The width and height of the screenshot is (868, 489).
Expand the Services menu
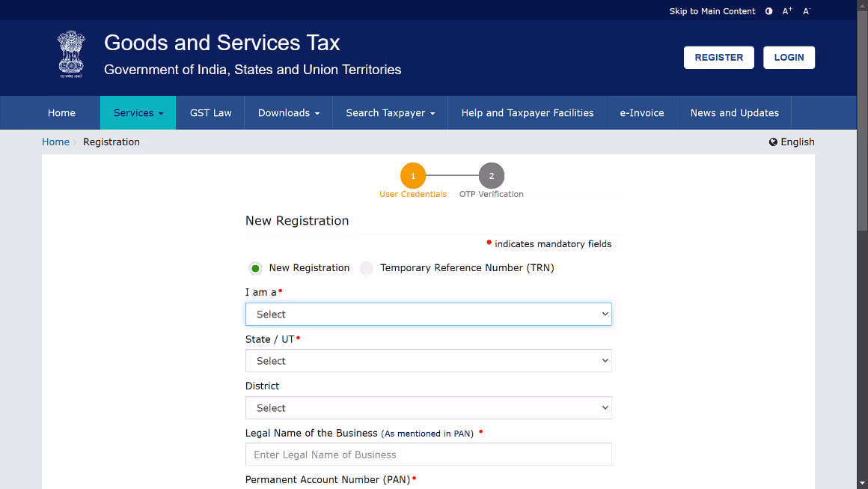138,113
